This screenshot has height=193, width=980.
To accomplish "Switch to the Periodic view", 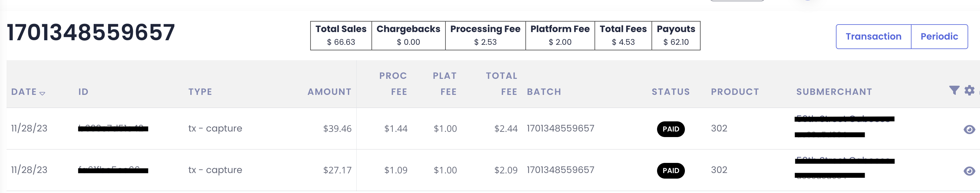I will (939, 36).
